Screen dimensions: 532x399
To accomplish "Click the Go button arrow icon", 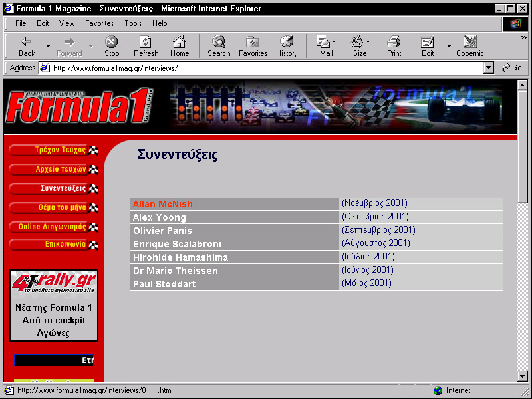I will point(506,68).
